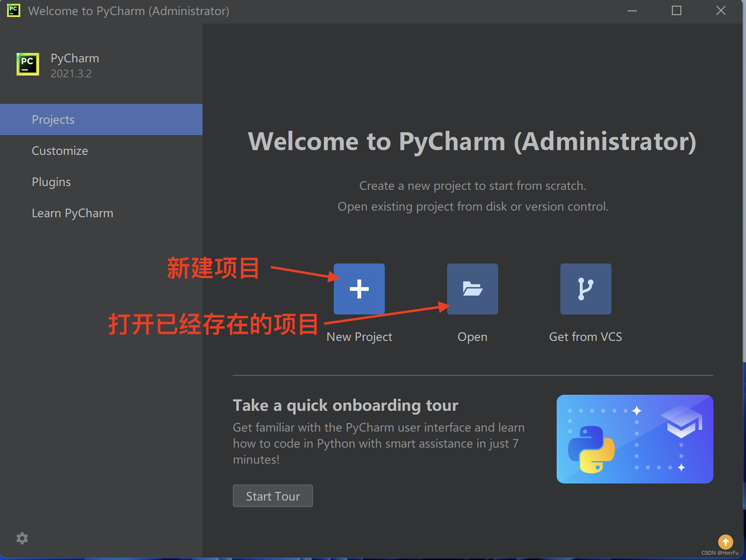Click the onboarding tour Python illustration
Viewport: 746px width, 560px height.
point(635,439)
